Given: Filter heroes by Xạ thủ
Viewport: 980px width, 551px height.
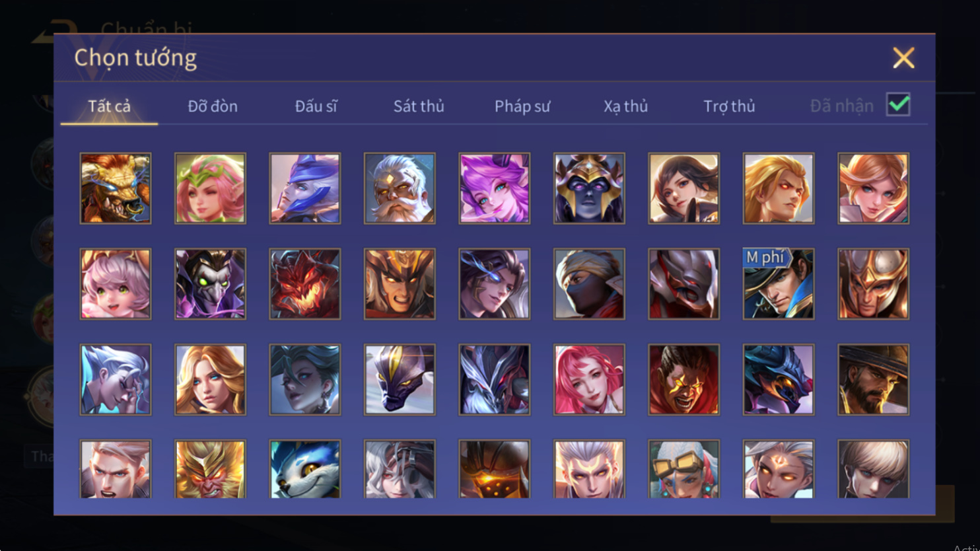Looking at the screenshot, I should pos(625,106).
